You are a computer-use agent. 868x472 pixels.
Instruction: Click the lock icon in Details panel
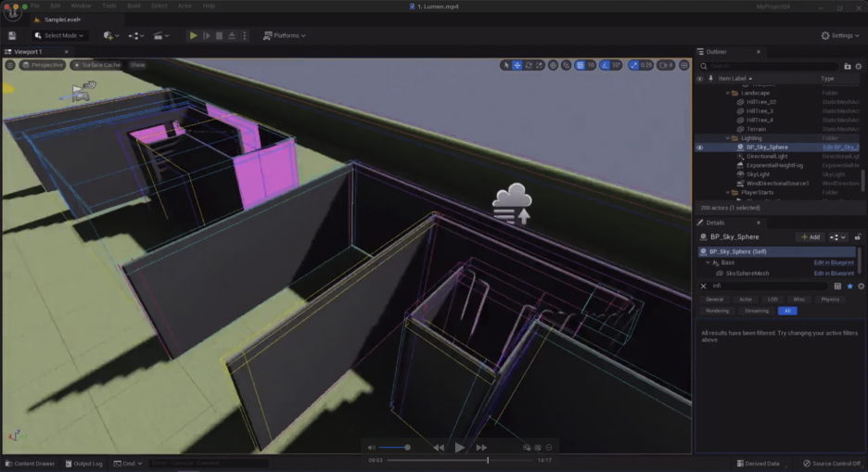858,236
